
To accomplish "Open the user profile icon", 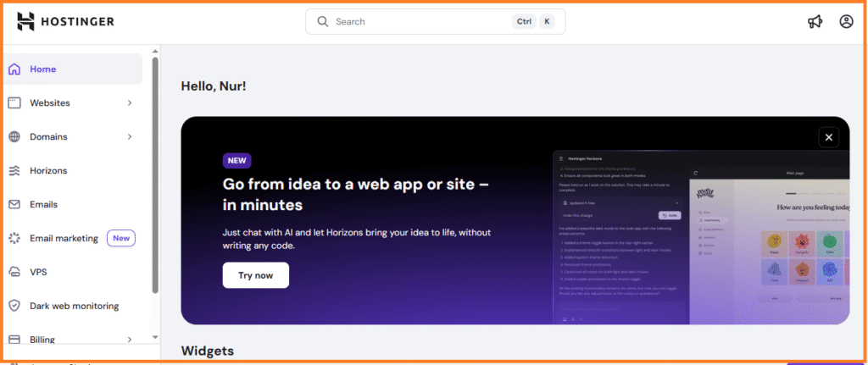I will pos(846,22).
